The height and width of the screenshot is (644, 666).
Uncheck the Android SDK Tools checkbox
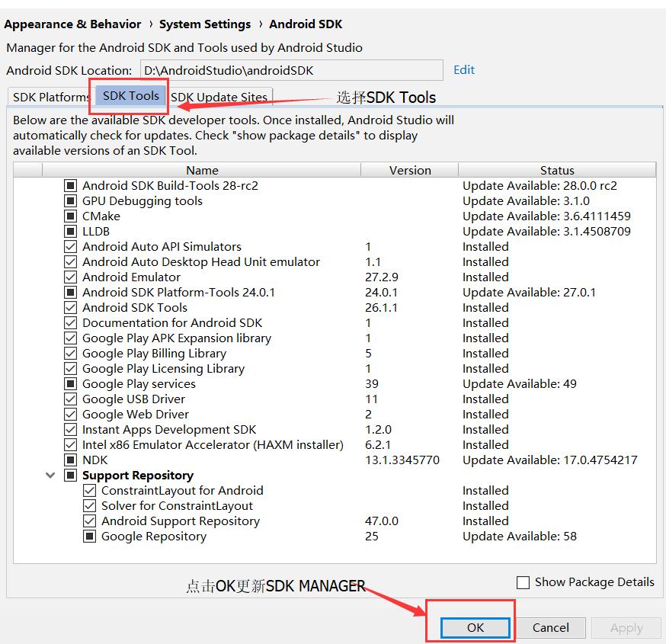pyautogui.click(x=71, y=308)
